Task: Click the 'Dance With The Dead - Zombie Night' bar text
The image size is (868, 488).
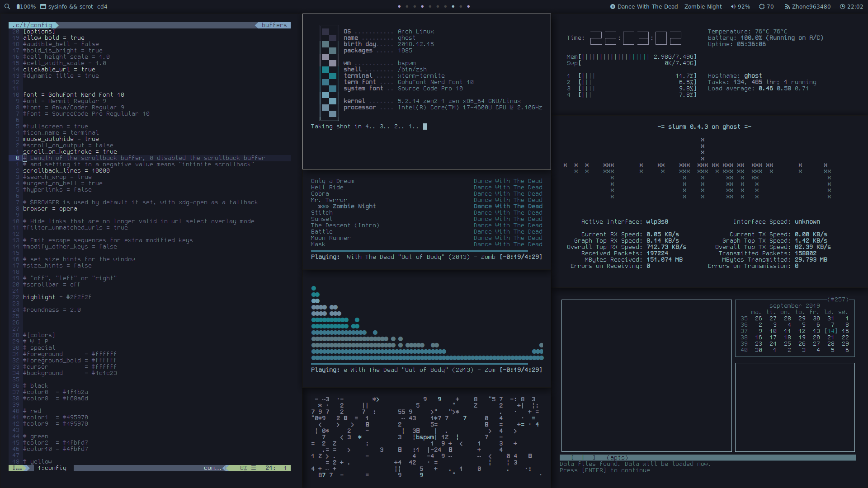Action: click(x=670, y=7)
